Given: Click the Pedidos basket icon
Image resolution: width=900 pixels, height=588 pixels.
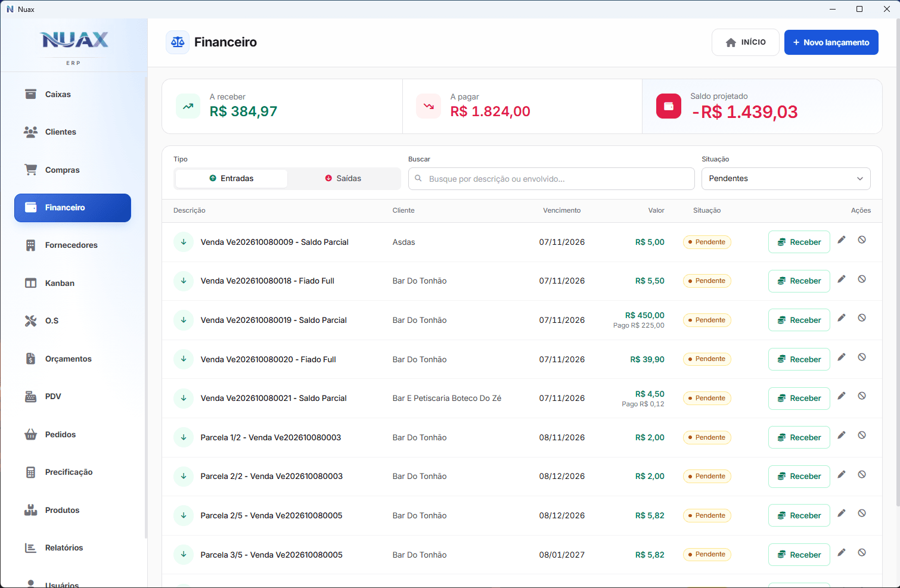Looking at the screenshot, I should pyautogui.click(x=30, y=434).
